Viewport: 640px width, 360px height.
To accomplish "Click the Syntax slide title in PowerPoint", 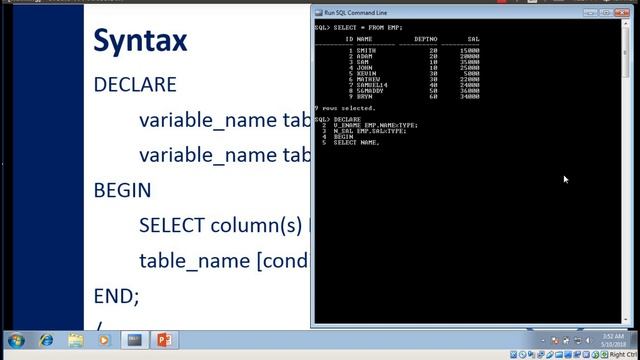I will [140, 41].
